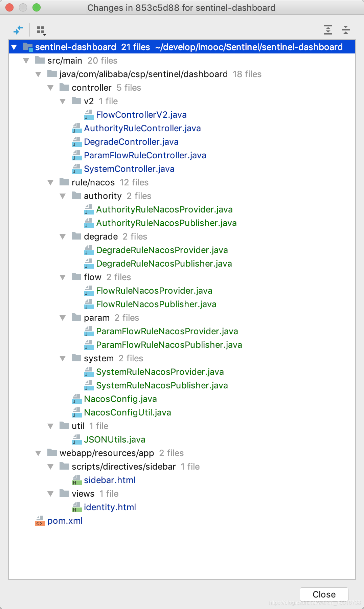Image resolution: width=364 pixels, height=609 pixels.
Task: Select the FlowControllerV2.java file name
Action: tap(141, 115)
